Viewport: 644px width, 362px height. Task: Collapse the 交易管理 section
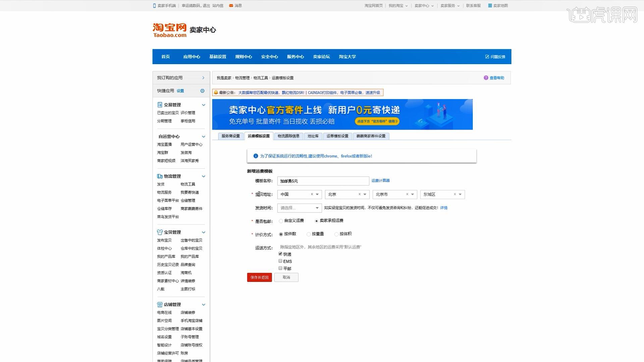click(x=204, y=105)
